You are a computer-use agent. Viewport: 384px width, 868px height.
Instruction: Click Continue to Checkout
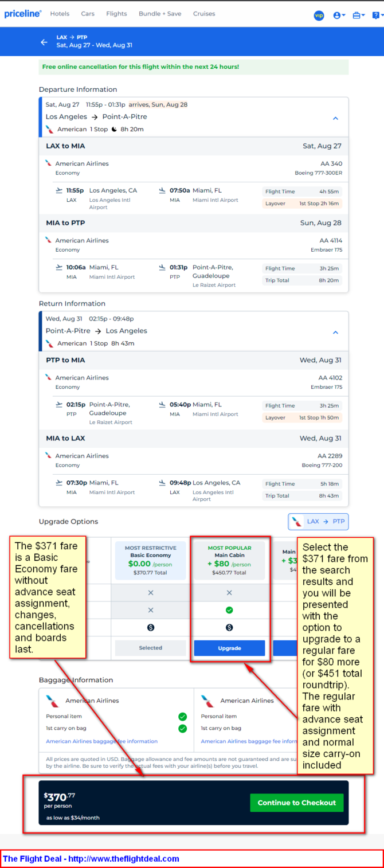click(x=297, y=803)
